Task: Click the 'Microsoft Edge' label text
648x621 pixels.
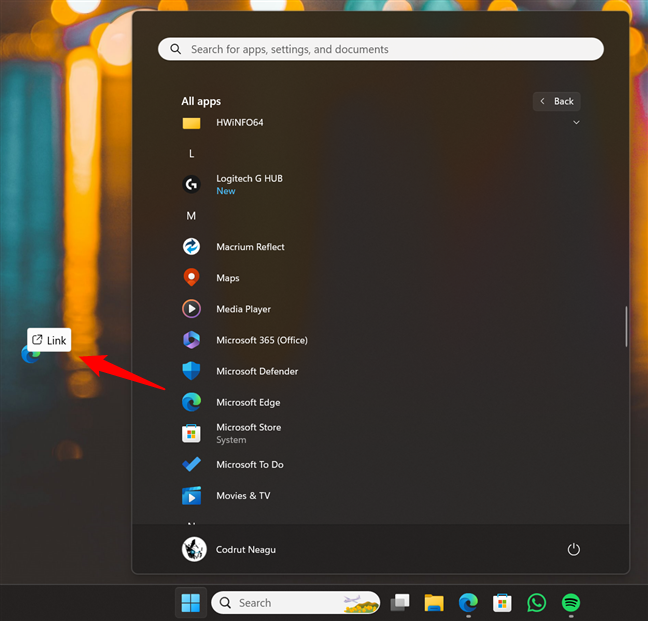Action: coord(248,402)
